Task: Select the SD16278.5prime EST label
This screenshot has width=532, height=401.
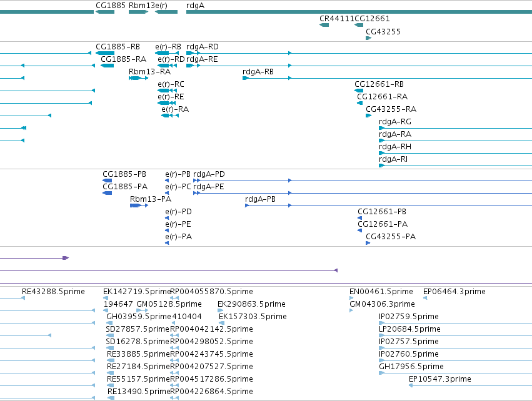Action: click(x=138, y=342)
